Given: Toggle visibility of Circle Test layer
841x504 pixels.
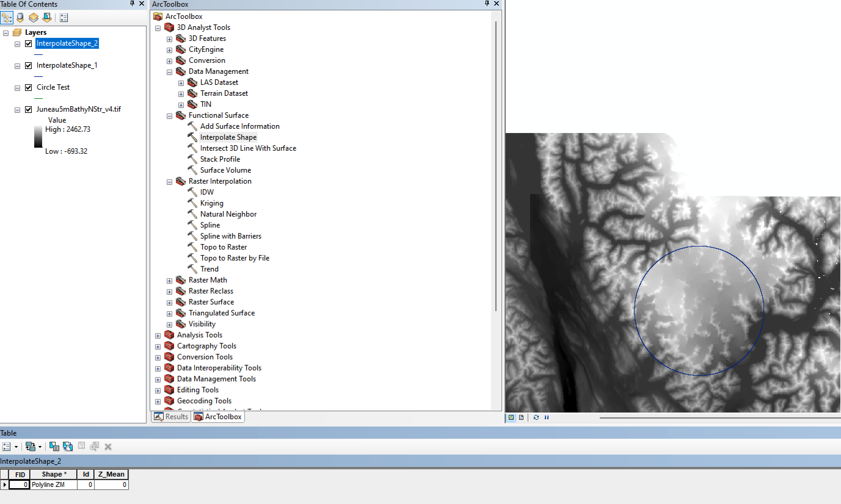Looking at the screenshot, I should coord(29,87).
